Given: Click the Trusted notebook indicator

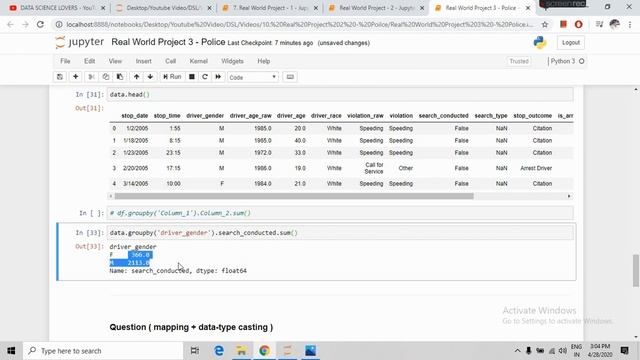Looking at the screenshot, I should point(519,61).
